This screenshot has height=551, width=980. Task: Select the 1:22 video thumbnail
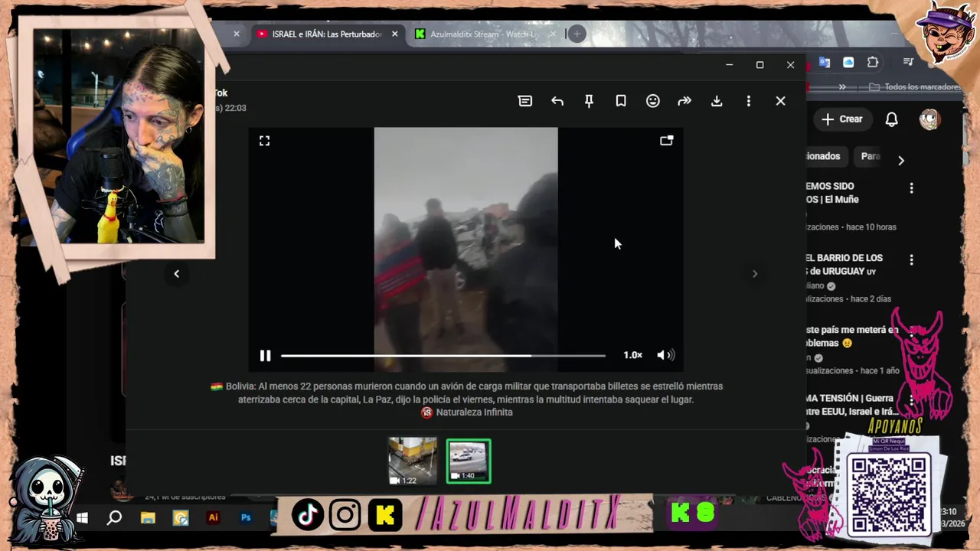413,461
